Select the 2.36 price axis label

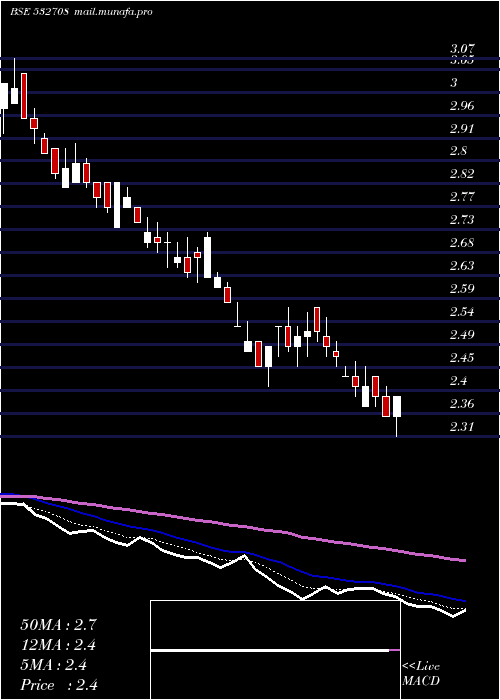coord(462,404)
